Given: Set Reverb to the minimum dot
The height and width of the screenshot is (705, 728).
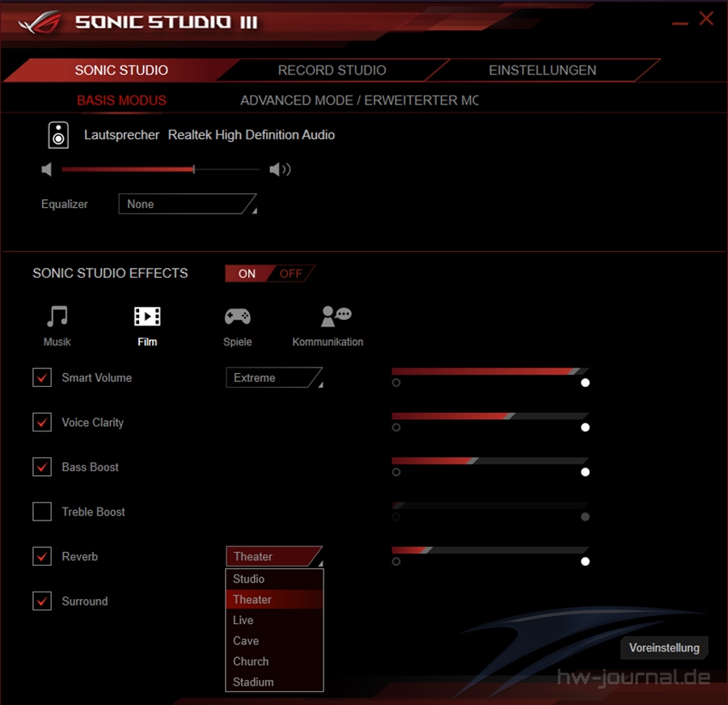Looking at the screenshot, I should pyautogui.click(x=396, y=562).
